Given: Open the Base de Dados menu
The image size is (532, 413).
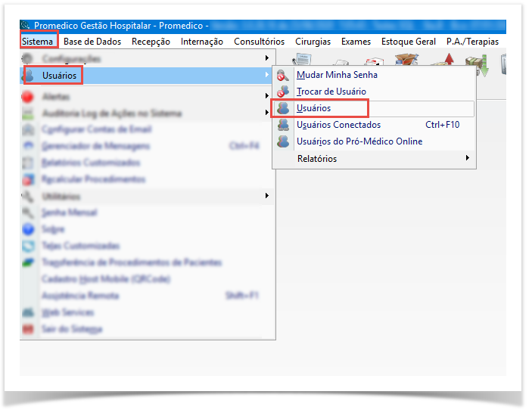Looking at the screenshot, I should click(92, 42).
